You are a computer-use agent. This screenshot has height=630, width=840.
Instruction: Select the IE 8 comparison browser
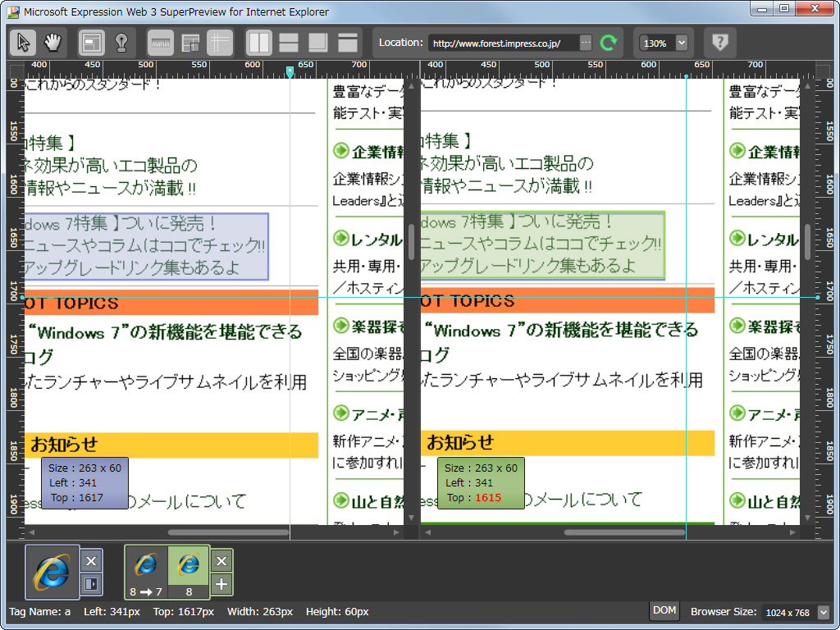tap(189, 572)
